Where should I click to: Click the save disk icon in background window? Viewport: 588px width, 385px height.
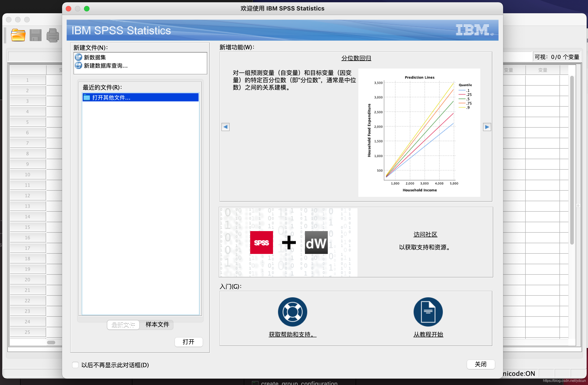point(36,35)
